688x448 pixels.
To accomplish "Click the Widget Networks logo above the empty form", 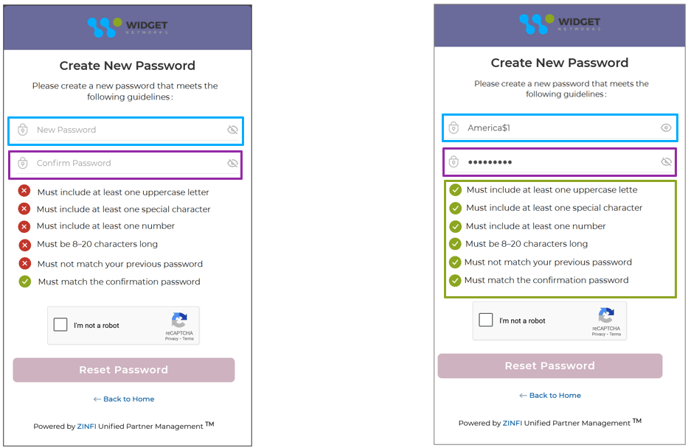I will pos(126,27).
